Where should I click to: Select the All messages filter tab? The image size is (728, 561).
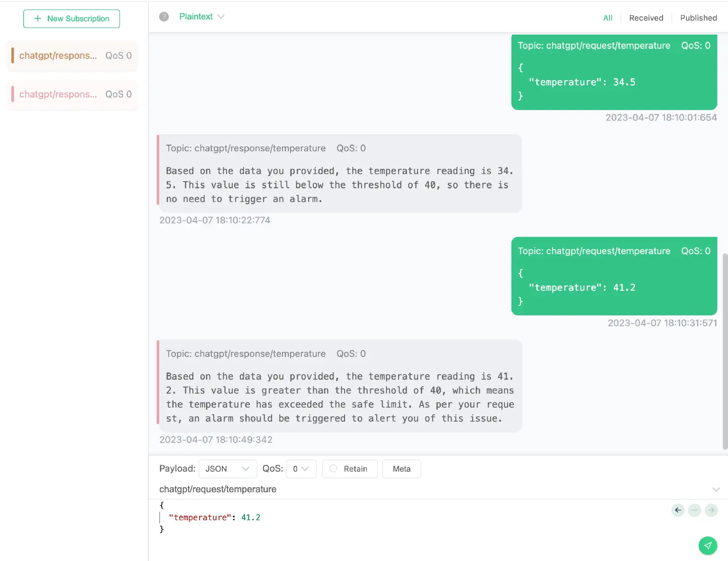(608, 18)
